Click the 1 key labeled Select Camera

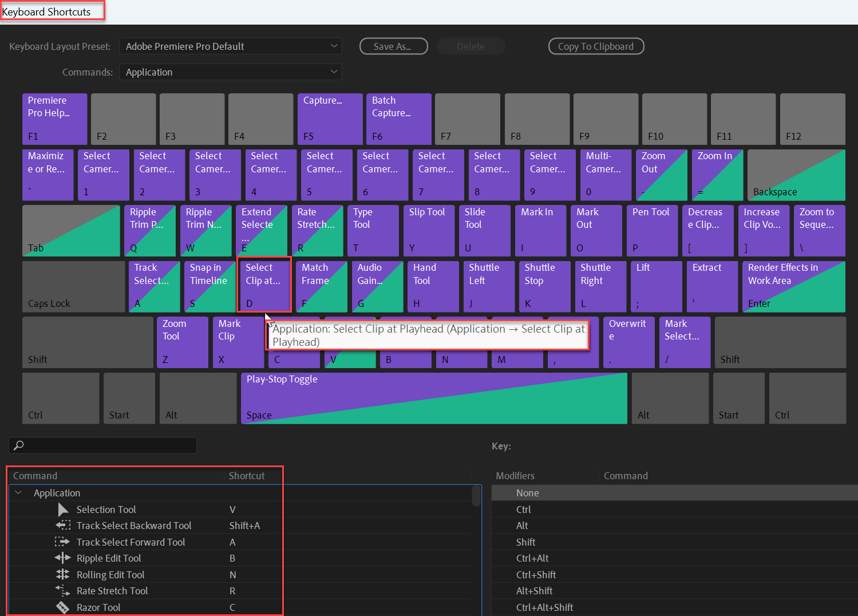coord(104,175)
